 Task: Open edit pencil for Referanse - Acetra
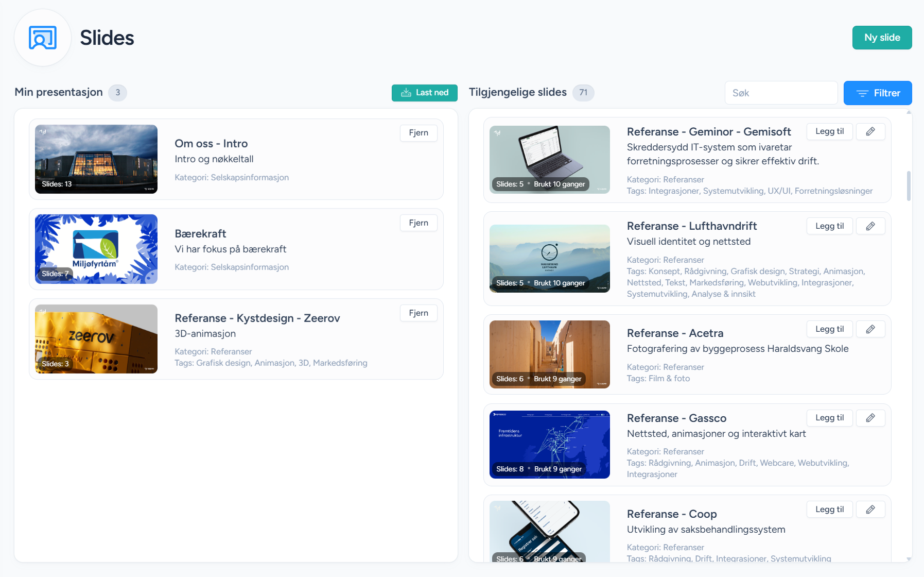(870, 329)
